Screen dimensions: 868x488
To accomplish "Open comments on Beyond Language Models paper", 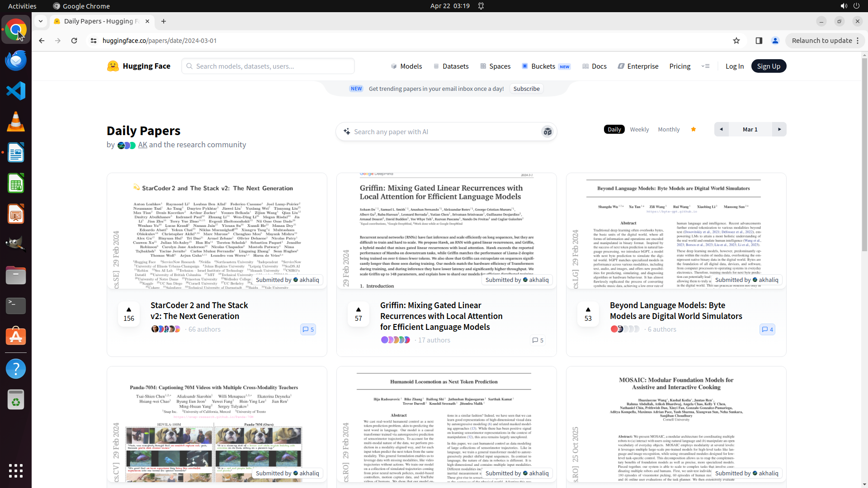I will coord(767,329).
